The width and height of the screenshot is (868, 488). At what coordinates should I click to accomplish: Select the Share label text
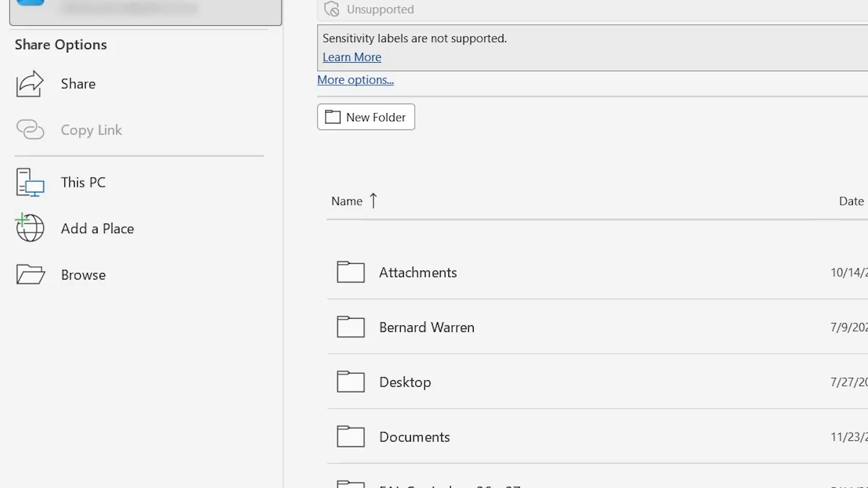tap(78, 84)
